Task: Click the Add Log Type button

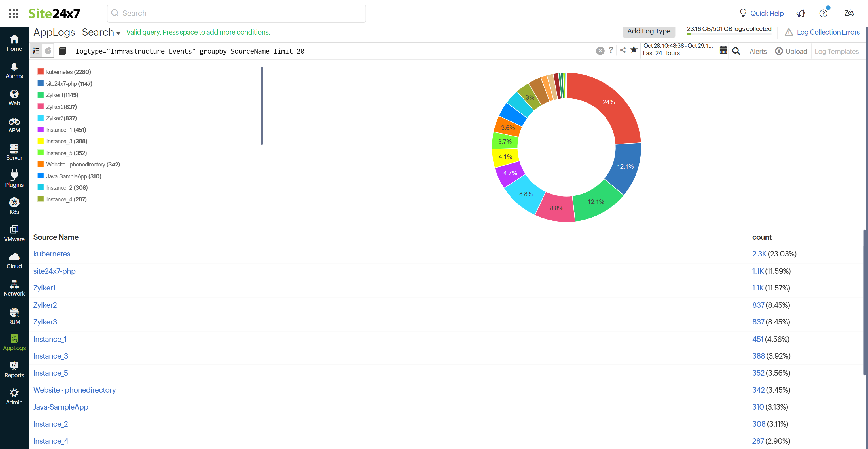Action: pyautogui.click(x=649, y=31)
